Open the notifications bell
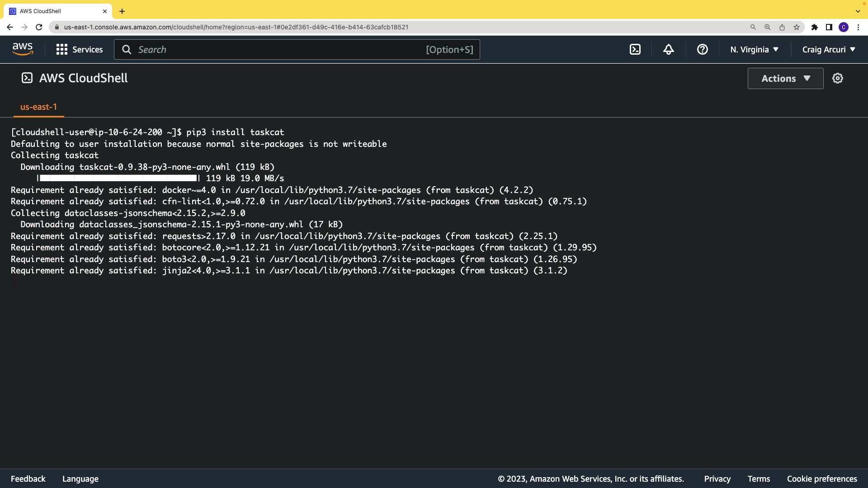The image size is (868, 488). click(x=669, y=50)
